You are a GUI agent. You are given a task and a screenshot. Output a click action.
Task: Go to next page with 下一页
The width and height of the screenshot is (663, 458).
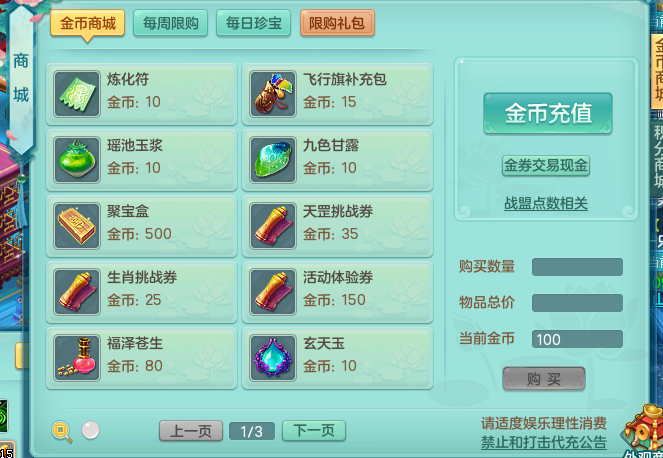point(314,431)
